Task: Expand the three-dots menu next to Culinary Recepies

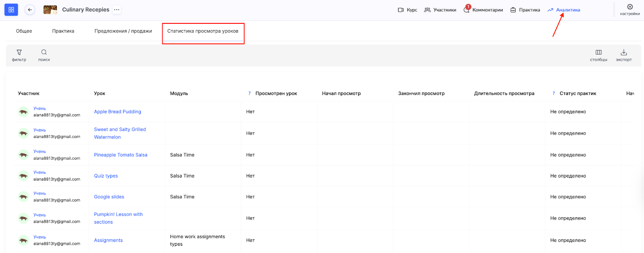Action: (x=117, y=10)
